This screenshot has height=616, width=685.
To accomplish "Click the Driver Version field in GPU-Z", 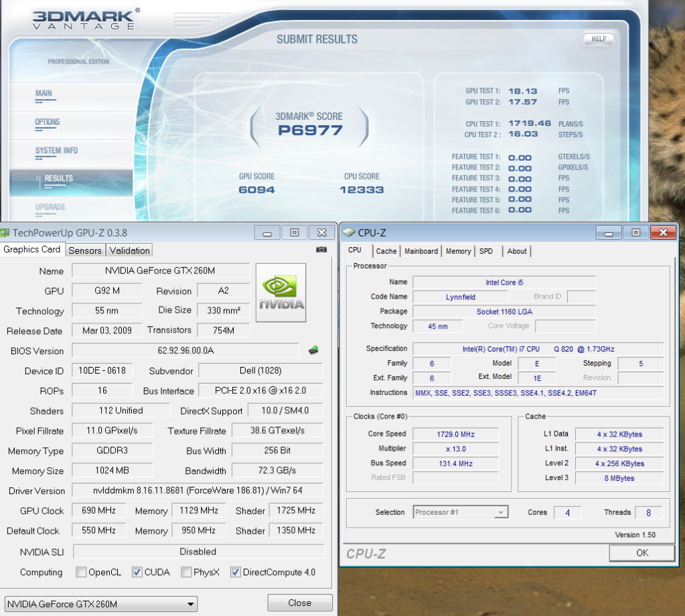I will (198, 490).
